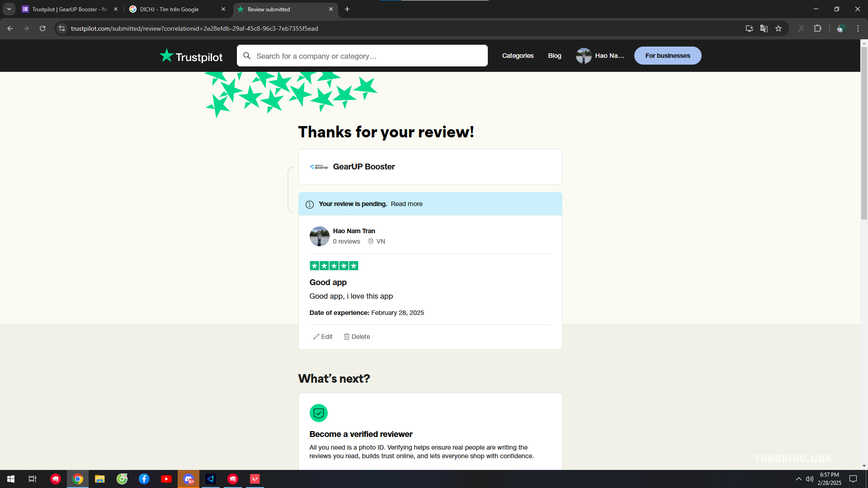The height and width of the screenshot is (488, 868).
Task: Open Chrome three-dot menu
Action: tap(858, 28)
